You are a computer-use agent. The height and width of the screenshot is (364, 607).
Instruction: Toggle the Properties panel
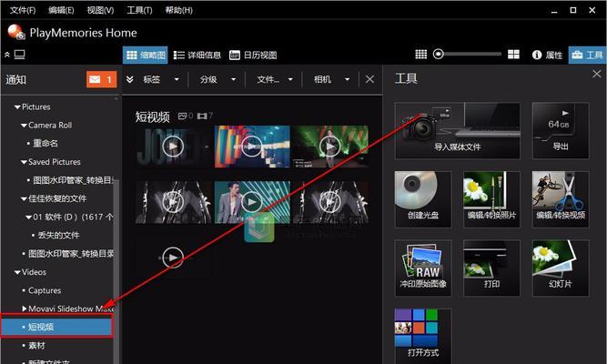coord(547,55)
